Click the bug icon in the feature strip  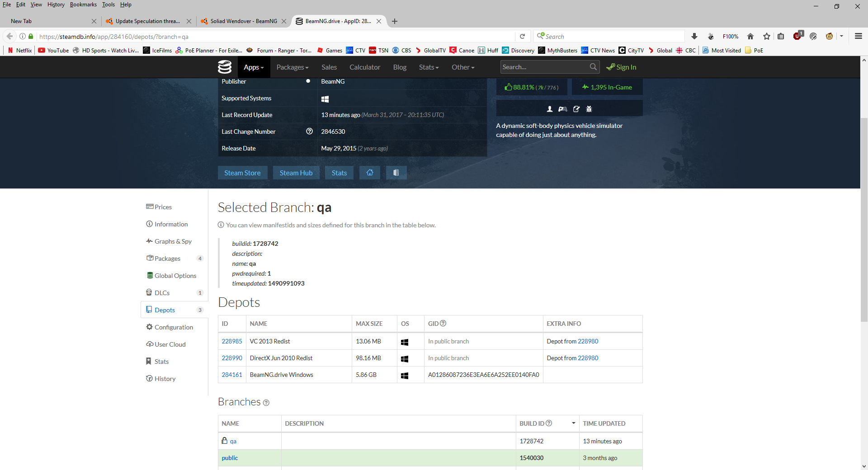(589, 109)
